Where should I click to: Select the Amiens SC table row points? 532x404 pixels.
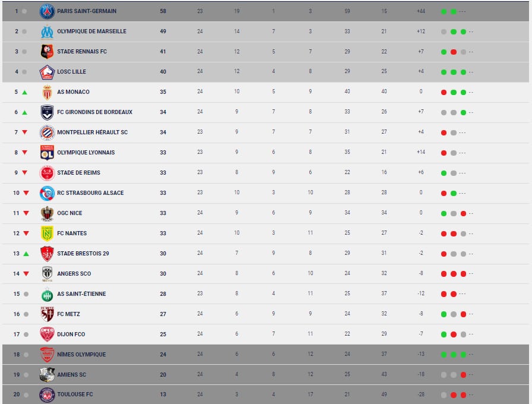click(163, 375)
